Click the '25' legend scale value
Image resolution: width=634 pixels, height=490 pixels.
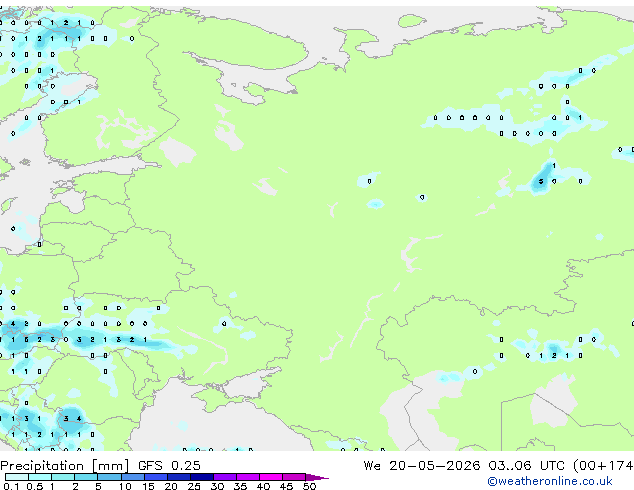coord(194,486)
